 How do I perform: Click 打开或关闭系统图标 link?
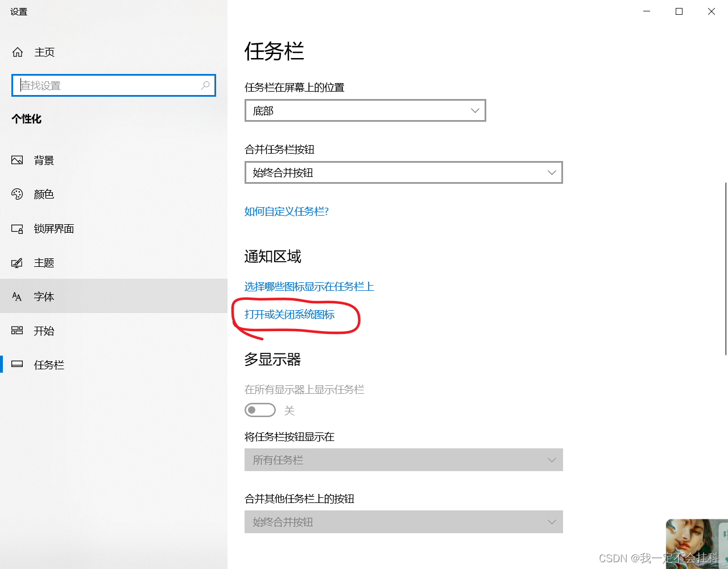point(289,314)
